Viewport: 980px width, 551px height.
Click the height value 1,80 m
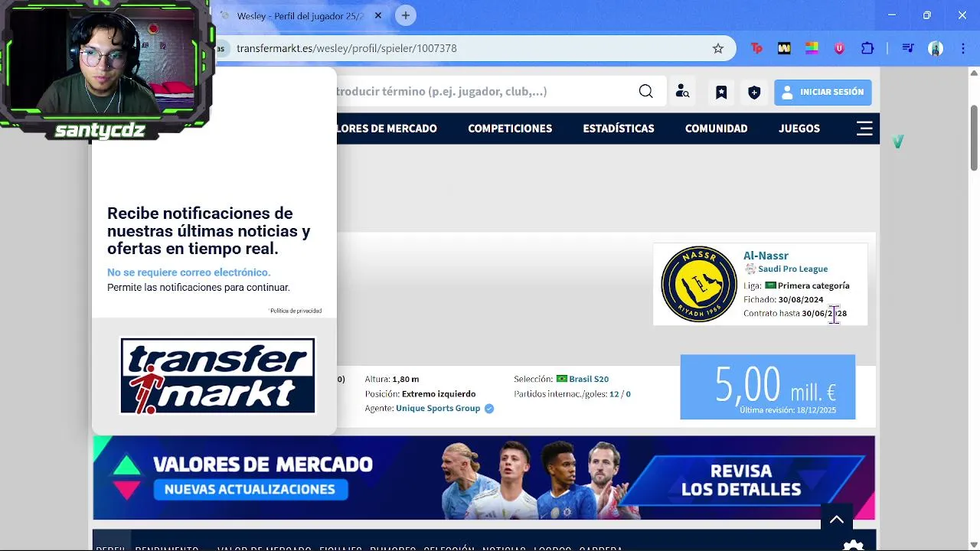point(405,379)
